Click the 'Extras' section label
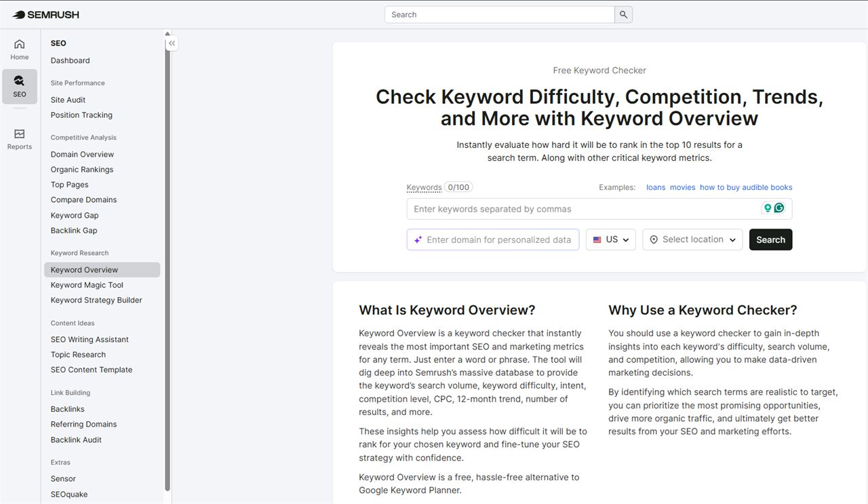 60,463
